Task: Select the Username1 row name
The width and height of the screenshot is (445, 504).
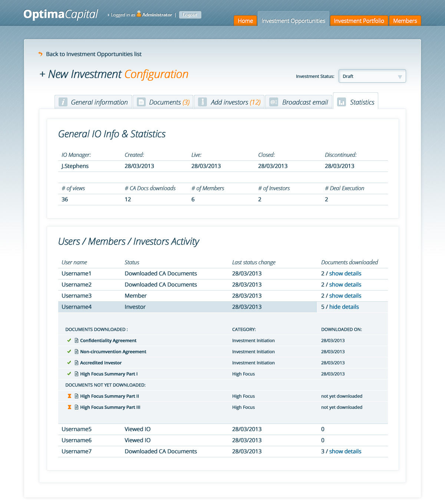Action: [x=76, y=273]
